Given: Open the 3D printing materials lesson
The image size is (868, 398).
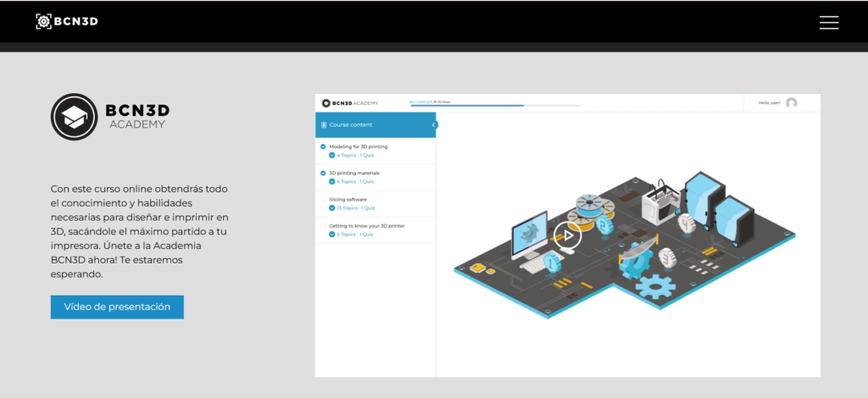Looking at the screenshot, I should point(354,173).
